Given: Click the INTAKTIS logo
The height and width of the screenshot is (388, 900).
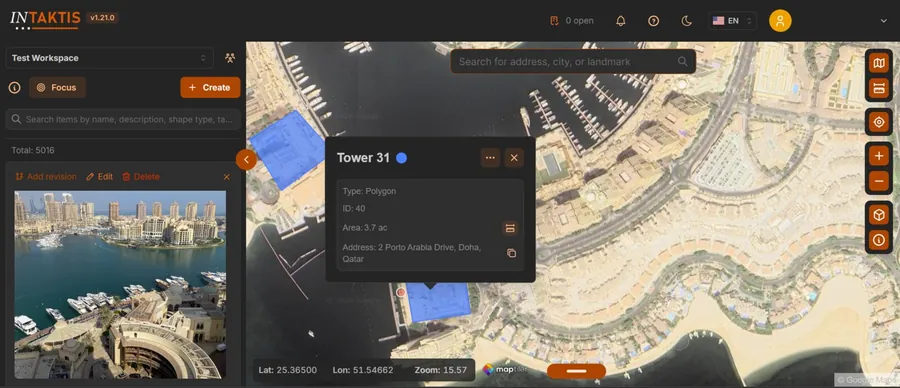Looking at the screenshot, I should coord(45,20).
